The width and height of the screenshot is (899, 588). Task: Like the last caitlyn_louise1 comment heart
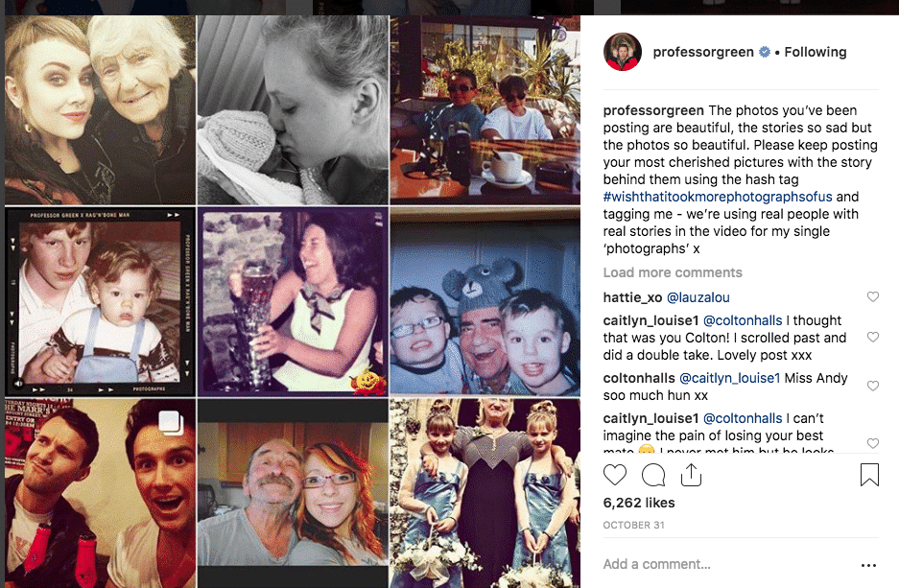873,443
